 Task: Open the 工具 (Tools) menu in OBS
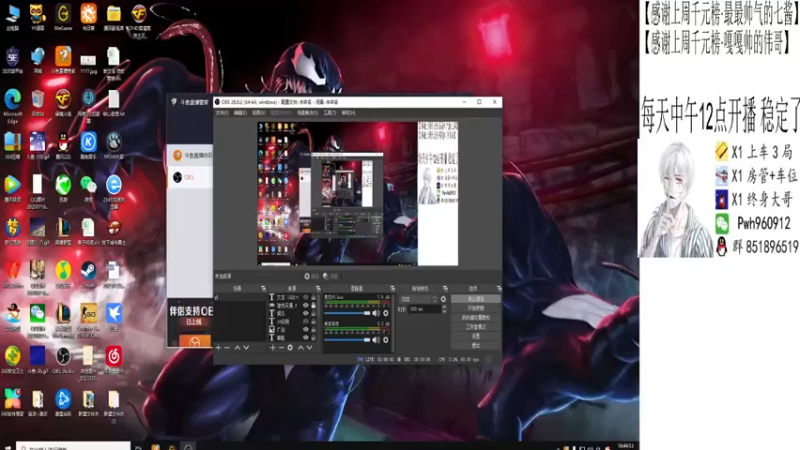click(330, 113)
